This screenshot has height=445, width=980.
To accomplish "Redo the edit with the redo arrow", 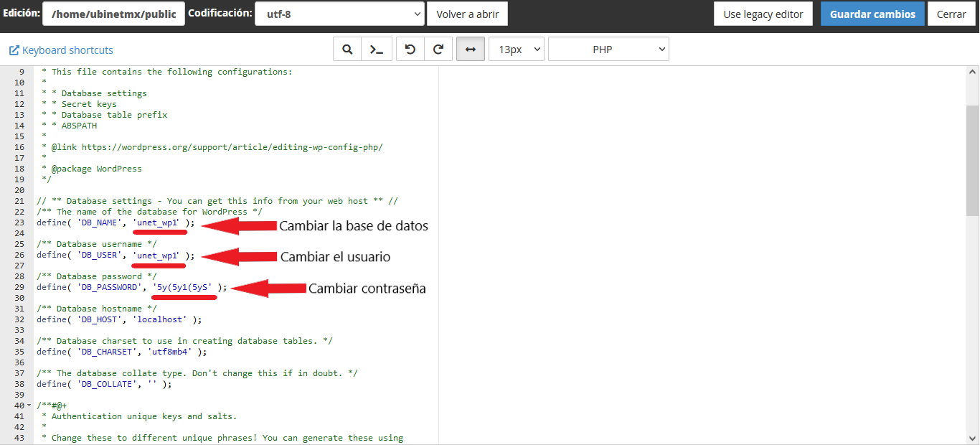I will click(438, 50).
